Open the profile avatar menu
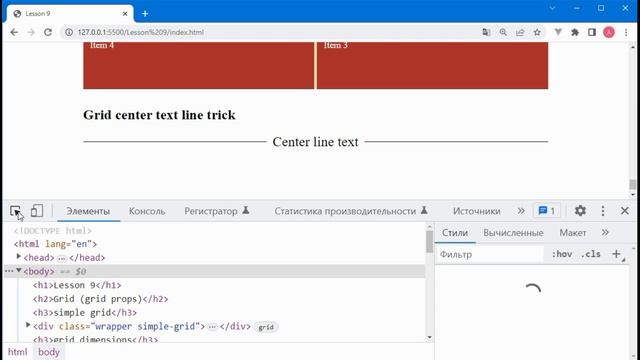 [609, 32]
